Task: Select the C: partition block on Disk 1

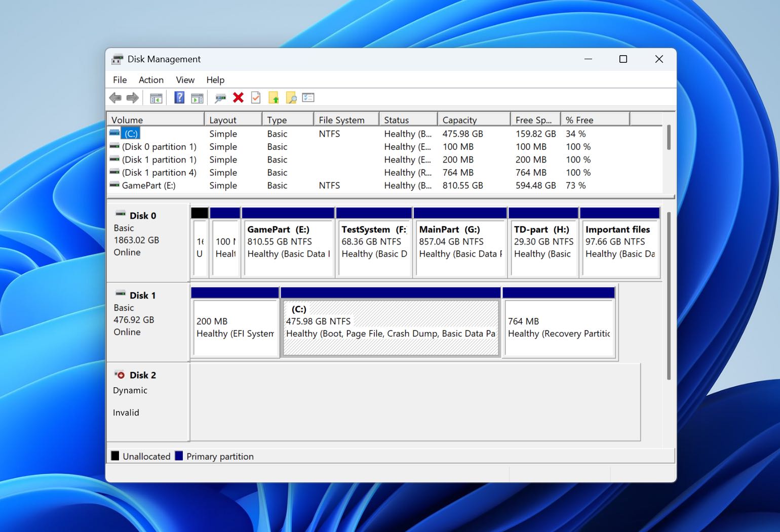Action: [x=390, y=327]
